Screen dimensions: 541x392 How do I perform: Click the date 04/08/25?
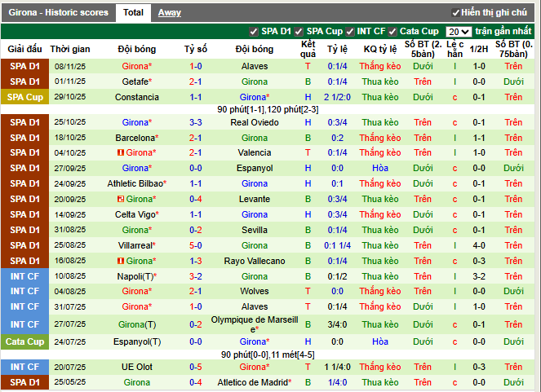(x=70, y=292)
